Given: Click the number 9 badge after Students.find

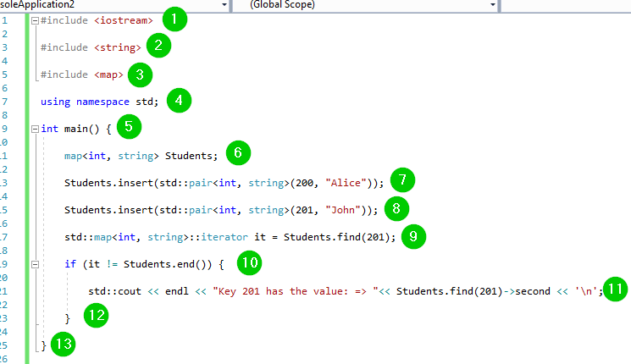Looking at the screenshot, I should coord(412,237).
